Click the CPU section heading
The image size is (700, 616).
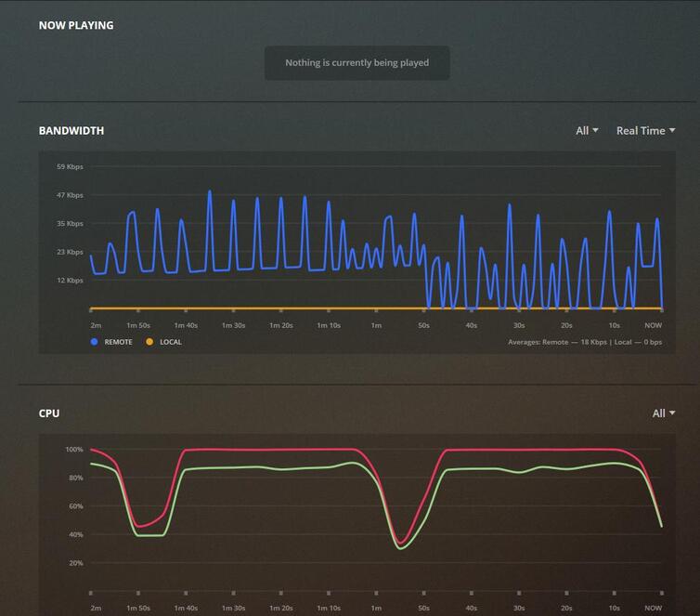click(x=49, y=413)
